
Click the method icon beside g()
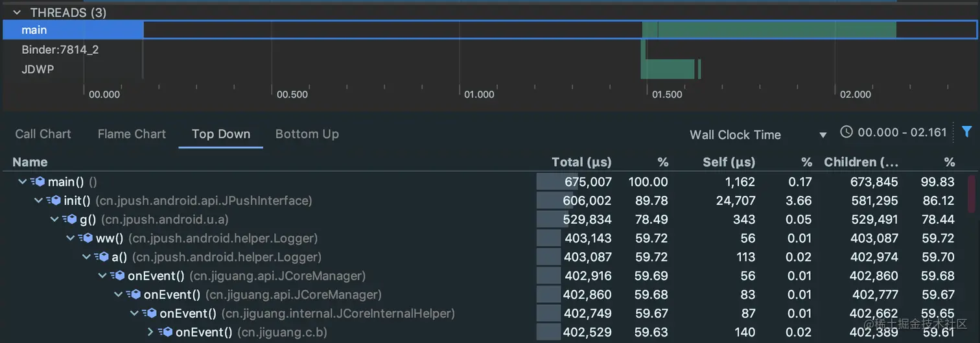(x=69, y=220)
